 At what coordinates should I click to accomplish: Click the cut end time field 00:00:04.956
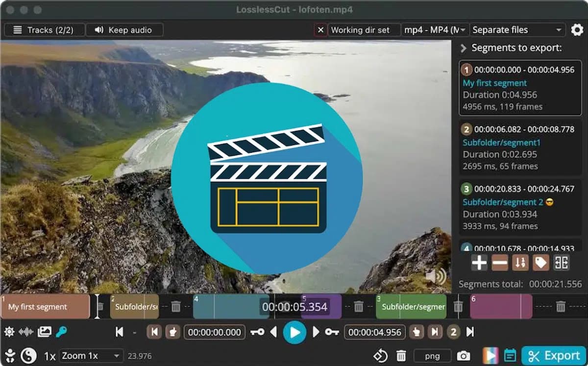tap(375, 332)
